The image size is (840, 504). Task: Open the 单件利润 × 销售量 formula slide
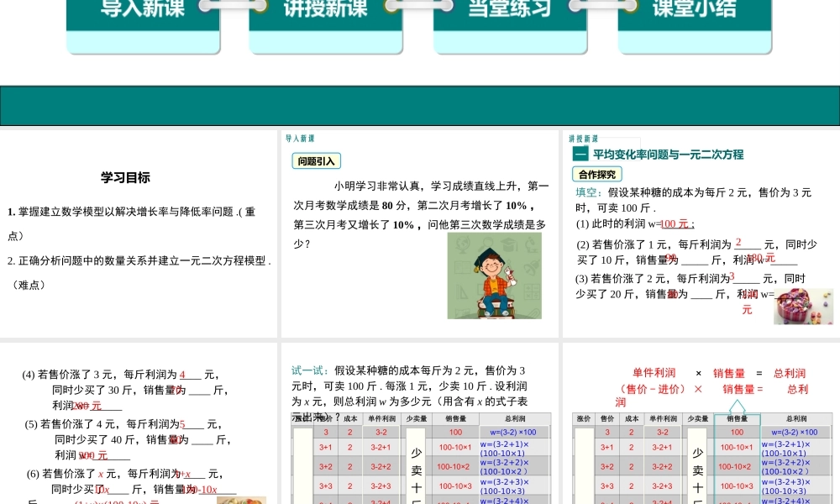point(701,423)
